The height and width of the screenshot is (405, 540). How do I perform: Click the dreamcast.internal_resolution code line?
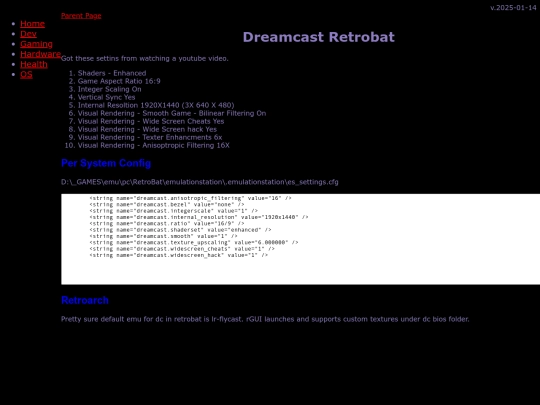(199, 217)
